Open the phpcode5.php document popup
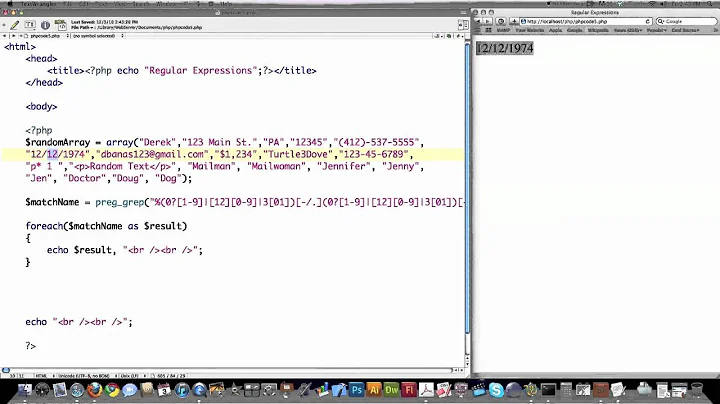 click(x=45, y=36)
